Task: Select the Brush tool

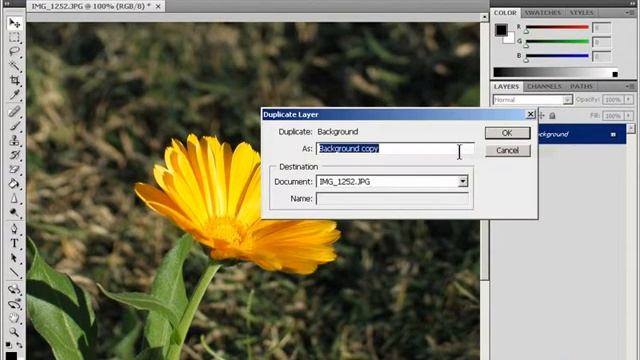Action: (14, 126)
